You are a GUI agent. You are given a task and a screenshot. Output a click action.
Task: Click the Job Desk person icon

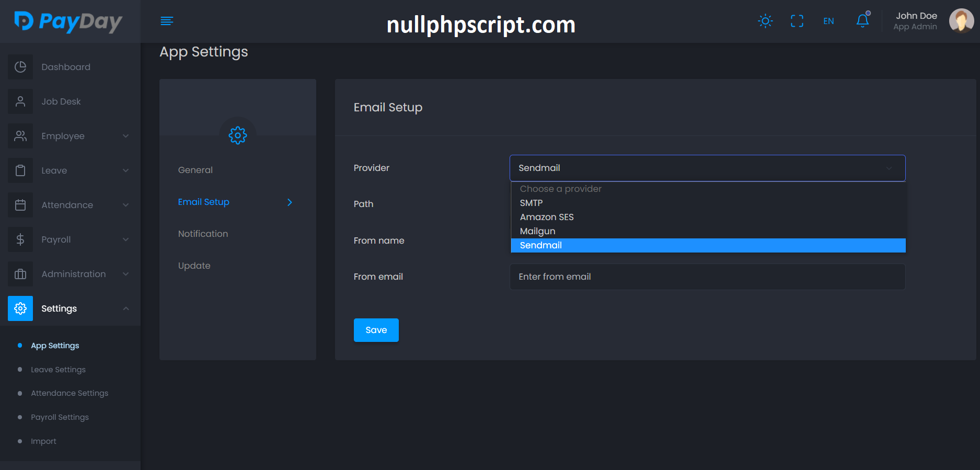click(x=20, y=101)
